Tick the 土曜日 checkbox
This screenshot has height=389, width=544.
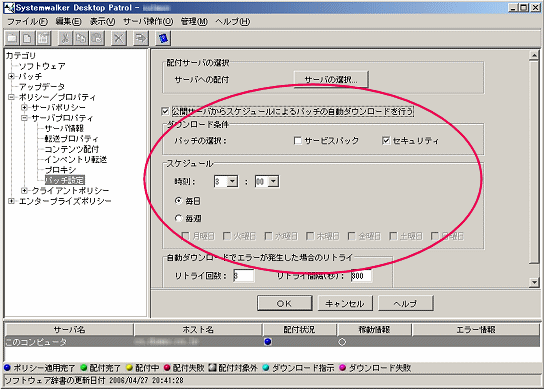coord(393,236)
